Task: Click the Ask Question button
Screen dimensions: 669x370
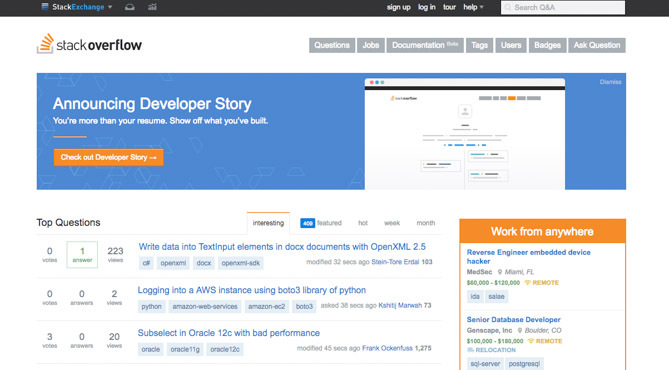Action: coord(597,45)
